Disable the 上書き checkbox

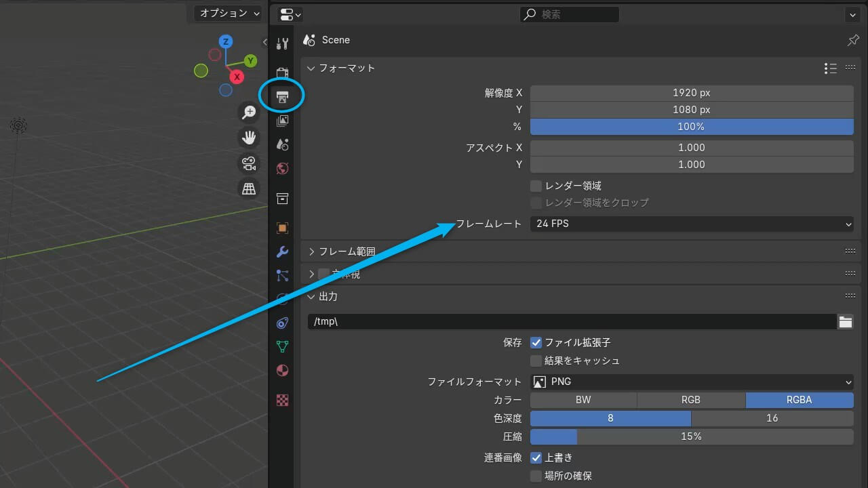(536, 457)
